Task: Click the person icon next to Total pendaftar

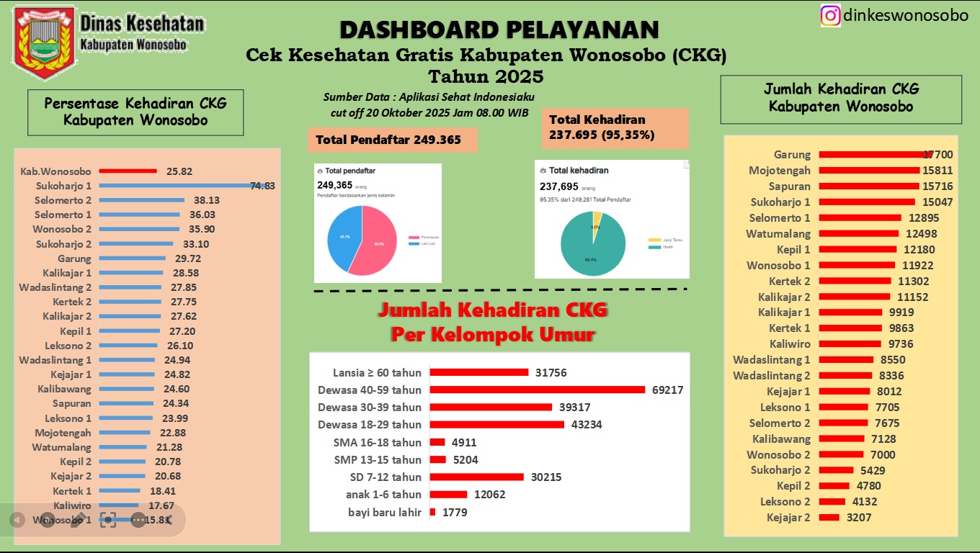Action: click(x=320, y=171)
